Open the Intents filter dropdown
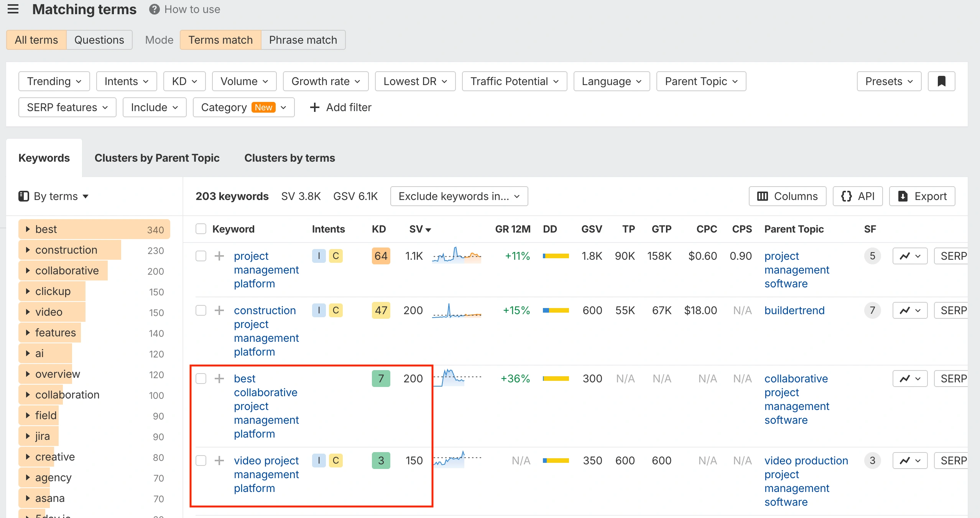The width and height of the screenshot is (980, 518). pyautogui.click(x=127, y=81)
